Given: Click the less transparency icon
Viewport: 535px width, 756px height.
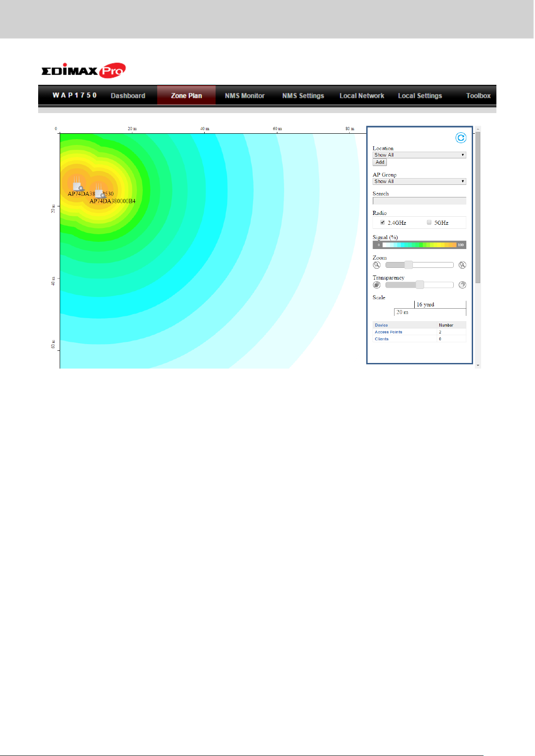Looking at the screenshot, I should pyautogui.click(x=377, y=285).
